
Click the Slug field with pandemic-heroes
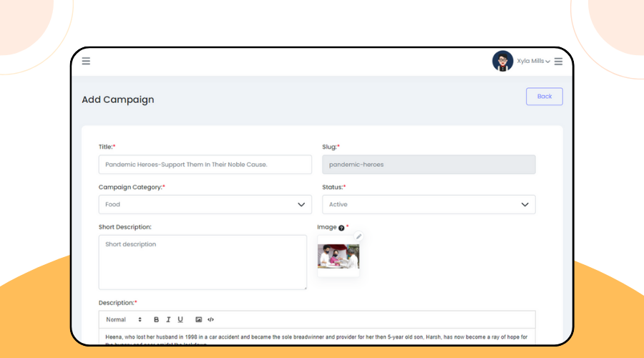pyautogui.click(x=429, y=165)
